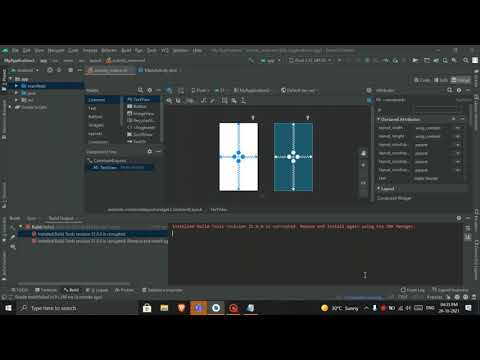The image size is (480, 360).
Task: Open the Android project view dropdown
Action: point(25,70)
